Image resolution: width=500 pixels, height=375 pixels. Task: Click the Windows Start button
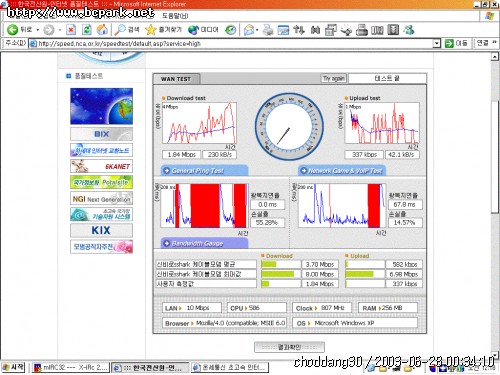coord(13,367)
